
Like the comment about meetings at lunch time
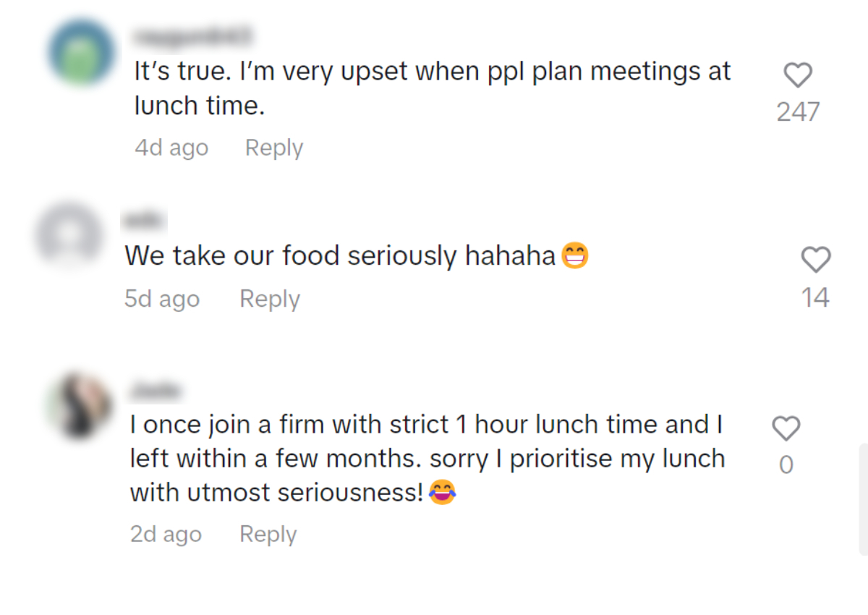coord(798,75)
